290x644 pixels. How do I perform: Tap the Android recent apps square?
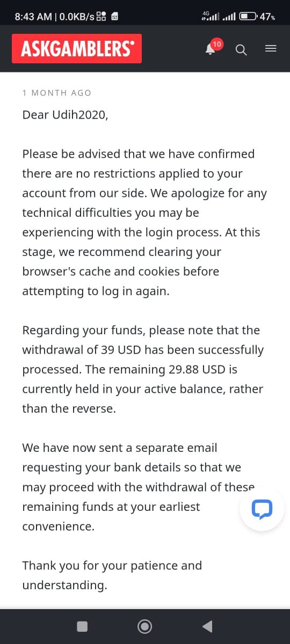pos(82,626)
